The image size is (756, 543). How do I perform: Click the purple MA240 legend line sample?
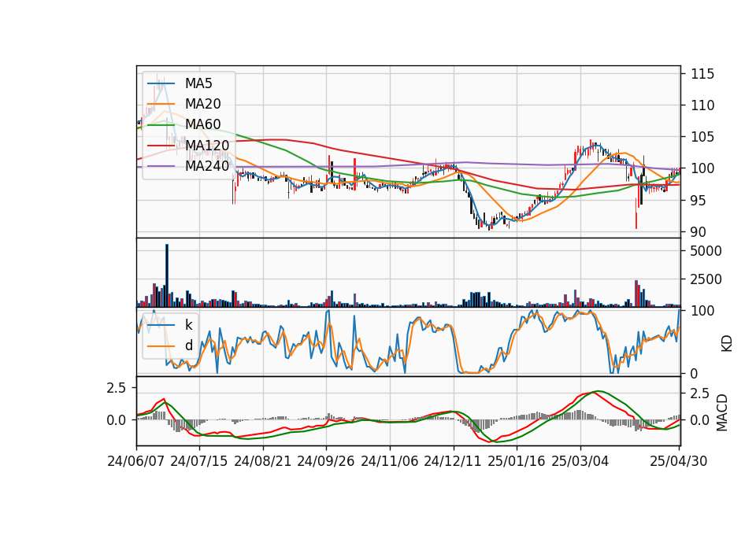click(x=161, y=166)
